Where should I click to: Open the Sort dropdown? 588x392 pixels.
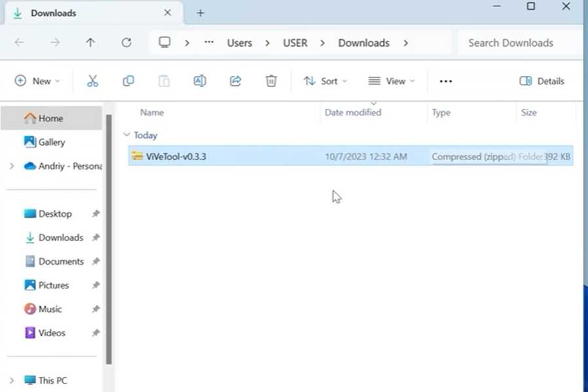[x=324, y=81]
